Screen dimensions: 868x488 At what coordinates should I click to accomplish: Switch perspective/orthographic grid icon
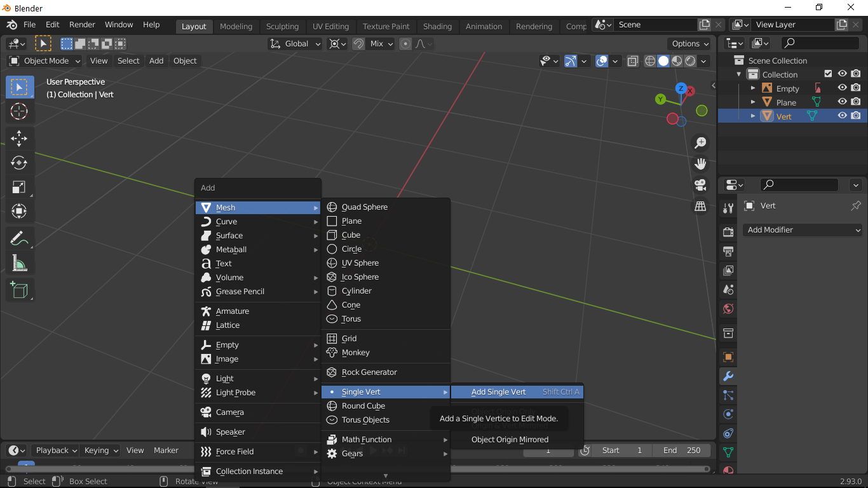(700, 206)
